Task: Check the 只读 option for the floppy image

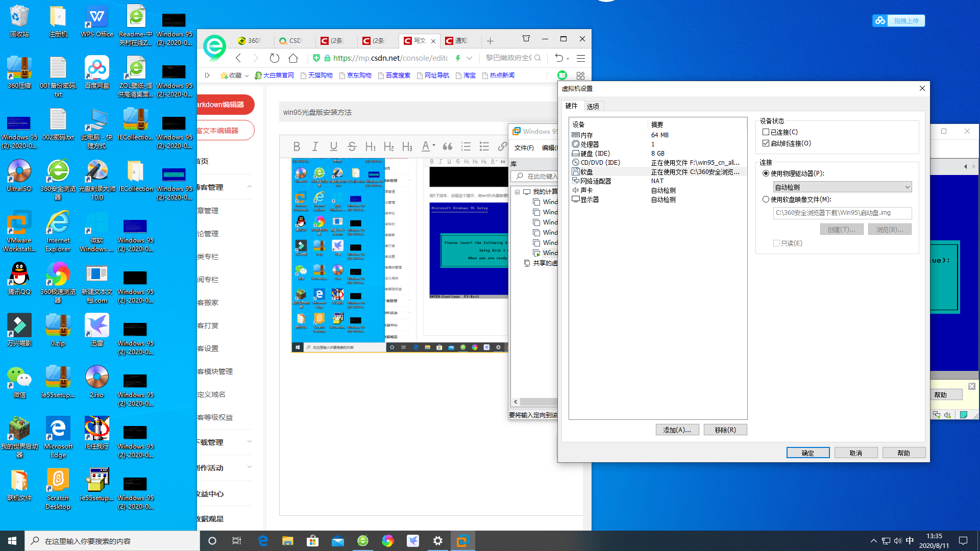Action: [776, 243]
